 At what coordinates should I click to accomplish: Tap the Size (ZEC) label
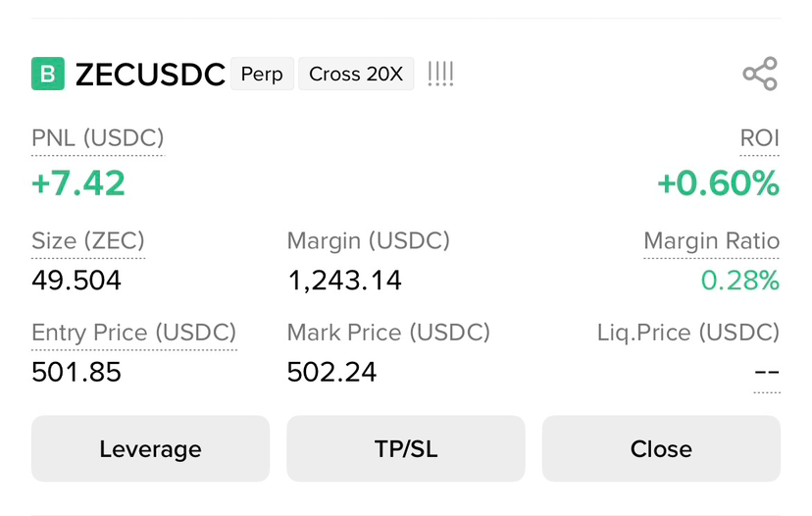click(88, 241)
